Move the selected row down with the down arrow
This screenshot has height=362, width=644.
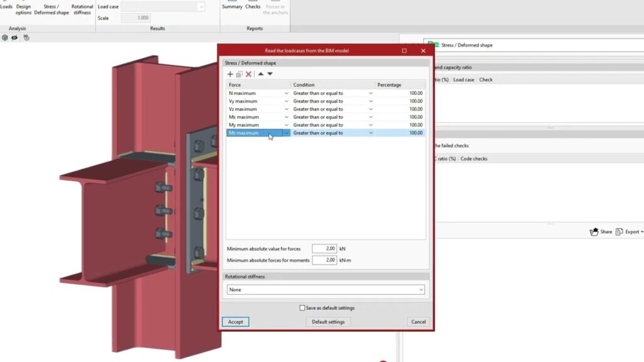tap(270, 74)
